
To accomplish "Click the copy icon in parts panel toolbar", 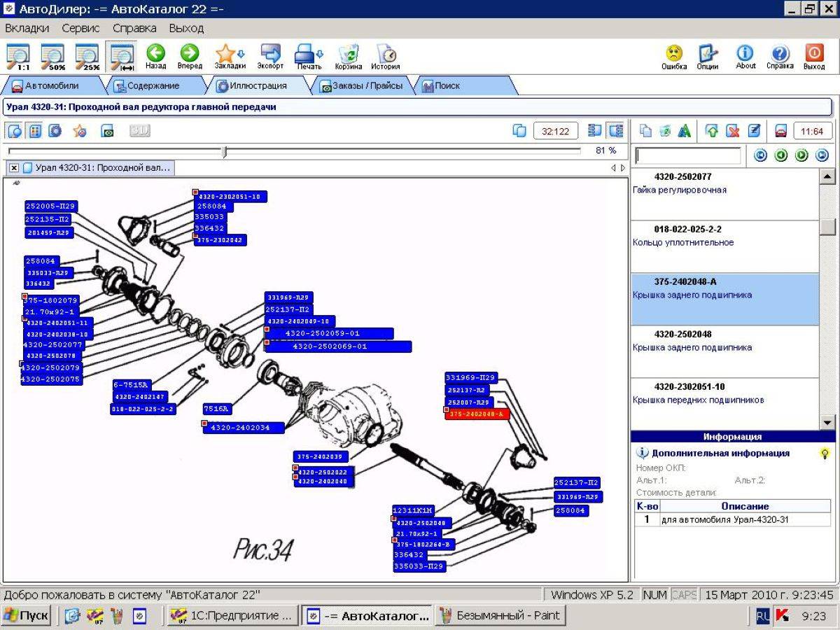I will 645,131.
